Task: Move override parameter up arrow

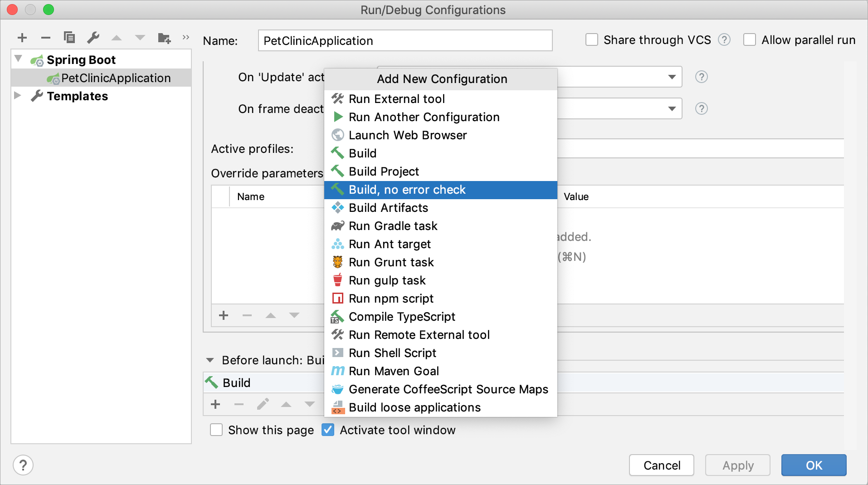Action: click(x=271, y=315)
